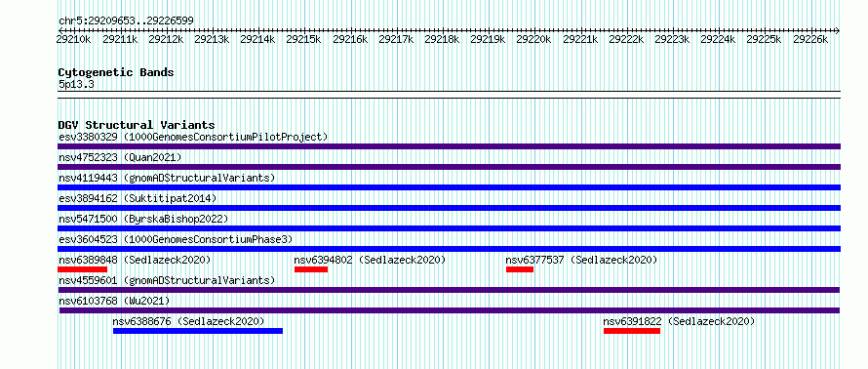Click the 29223k ruler tick label
This screenshot has height=369, width=868.
[673, 39]
